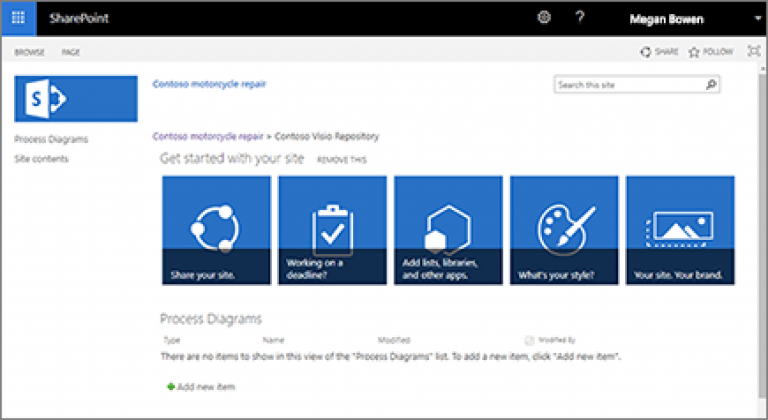Click Contoso Visio Repository breadcrumb text
Image resolution: width=768 pixels, height=420 pixels.
327,136
